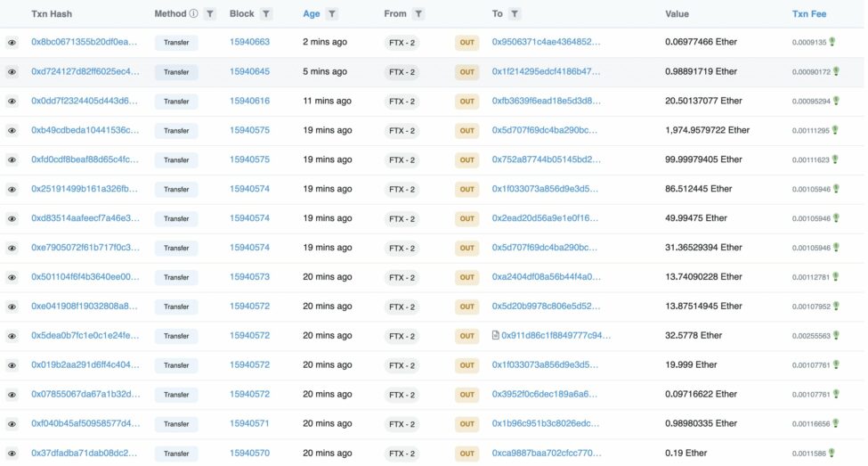The width and height of the screenshot is (868, 466).
Task: Preview transaction 0x25191499b161a326fb with eye icon
Action: (x=12, y=190)
